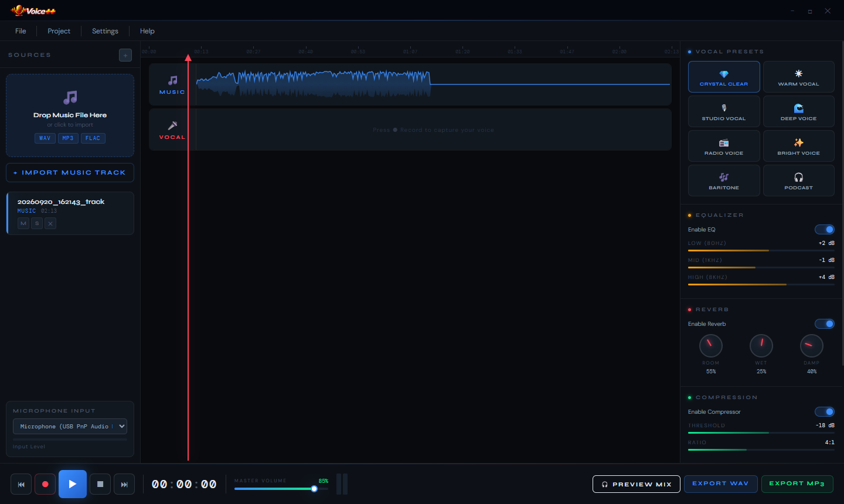Adjust the Low 80Hz EQ slider
The height and width of the screenshot is (504, 844).
click(x=761, y=250)
